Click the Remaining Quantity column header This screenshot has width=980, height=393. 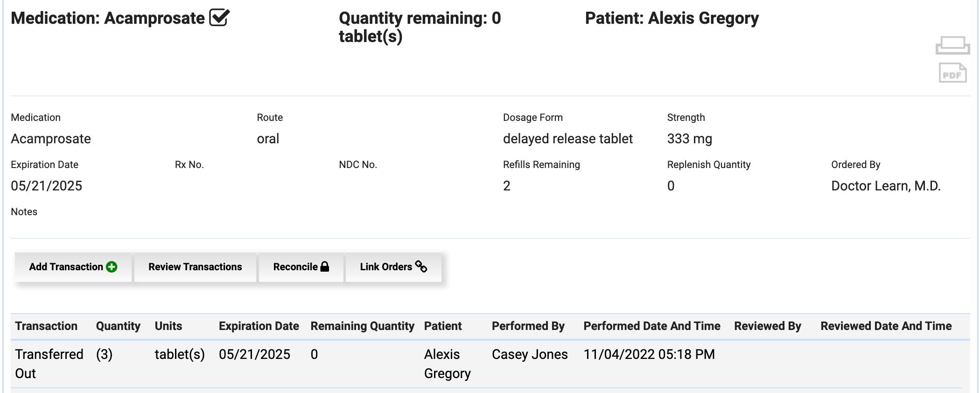coord(362,326)
